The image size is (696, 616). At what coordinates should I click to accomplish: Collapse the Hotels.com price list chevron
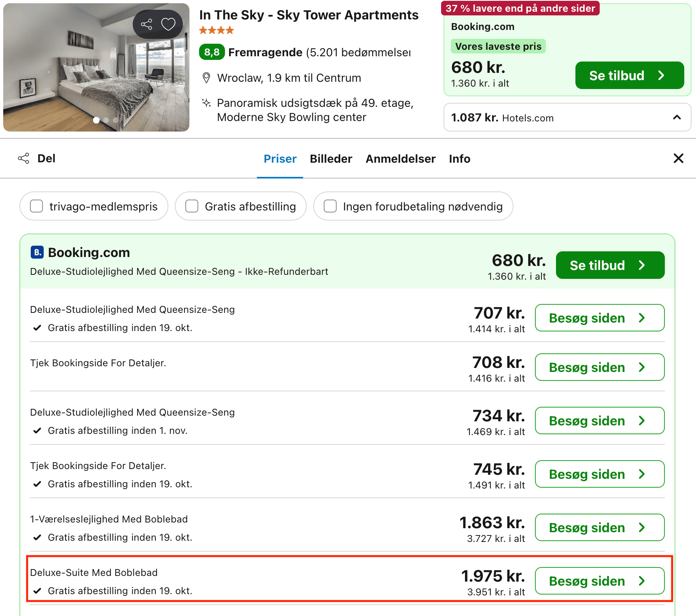677,117
